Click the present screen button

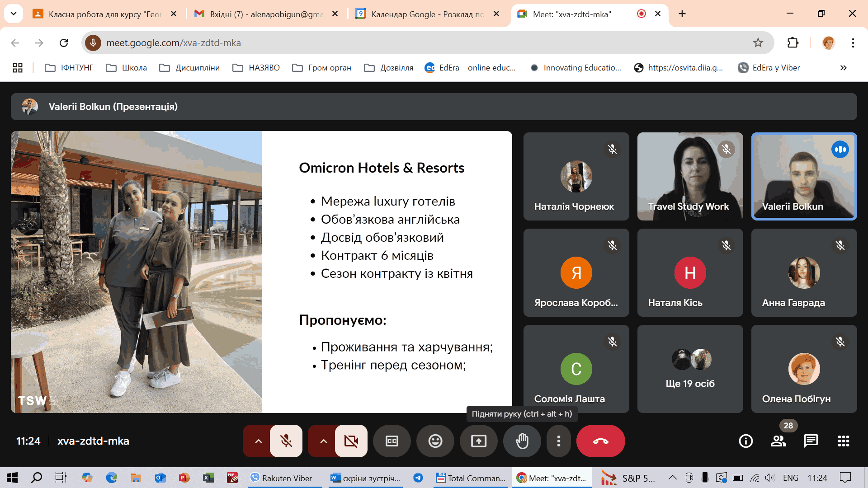coord(478,441)
